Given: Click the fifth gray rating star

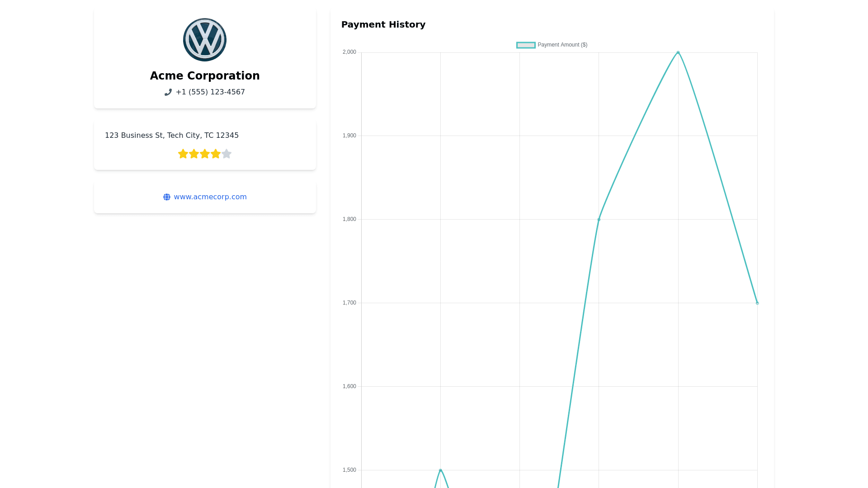Looking at the screenshot, I should [226, 154].
